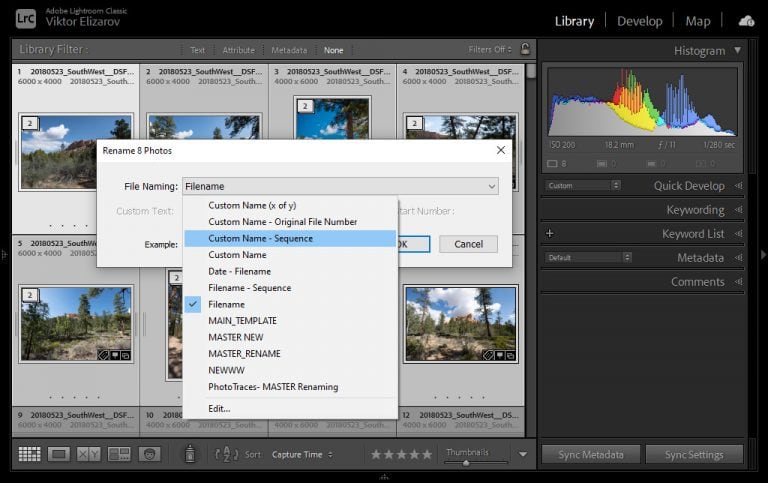Hide the right panel group arrow

[763, 255]
